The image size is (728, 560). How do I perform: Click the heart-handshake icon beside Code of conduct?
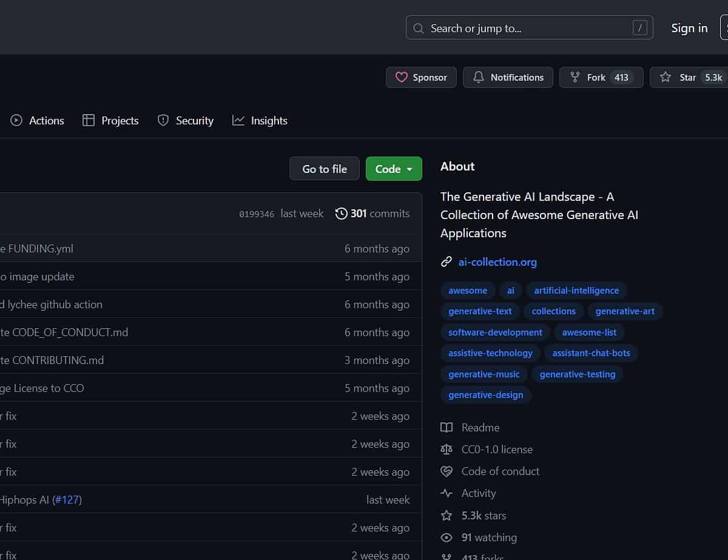447,471
